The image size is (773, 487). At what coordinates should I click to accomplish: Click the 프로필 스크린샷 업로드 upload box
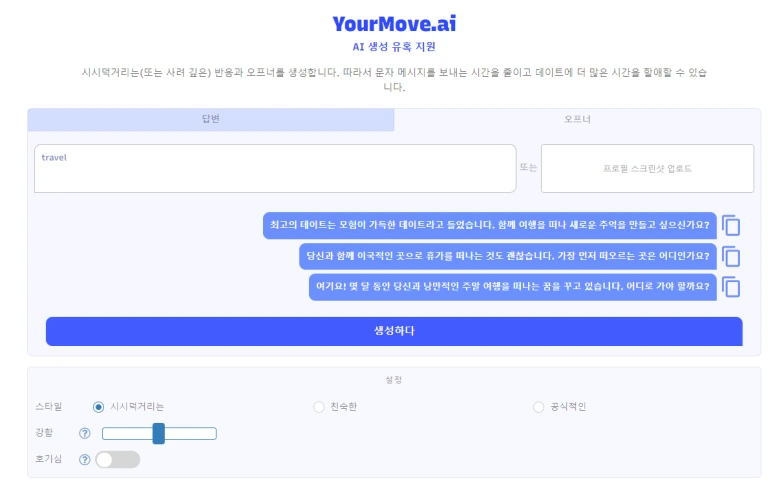pyautogui.click(x=647, y=169)
